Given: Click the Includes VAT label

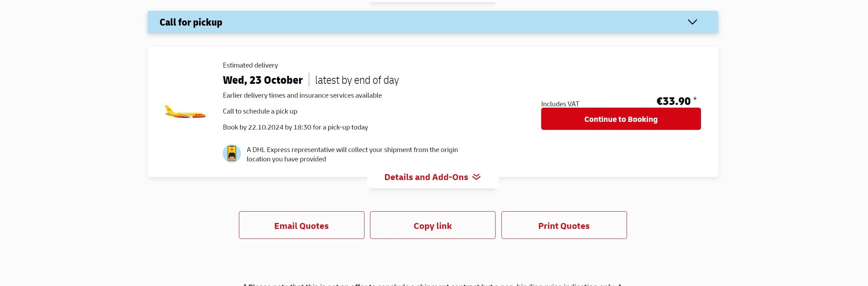Looking at the screenshot, I should coord(560,104).
